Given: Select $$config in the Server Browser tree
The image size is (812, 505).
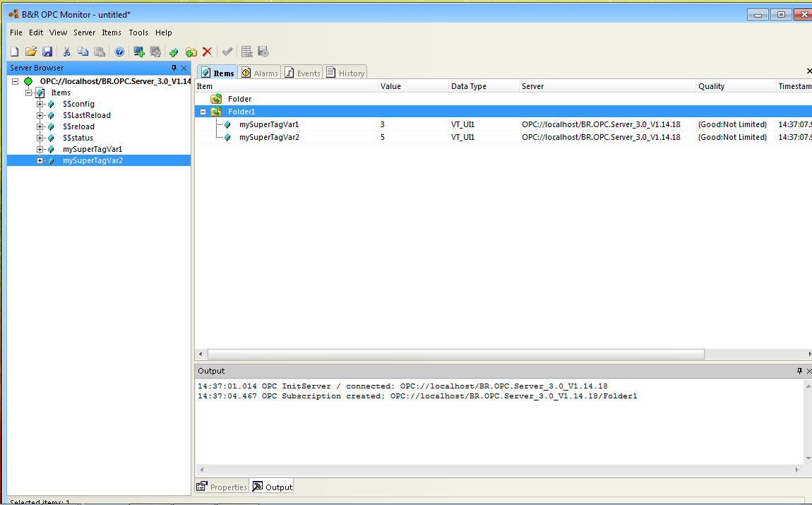Looking at the screenshot, I should tap(78, 104).
